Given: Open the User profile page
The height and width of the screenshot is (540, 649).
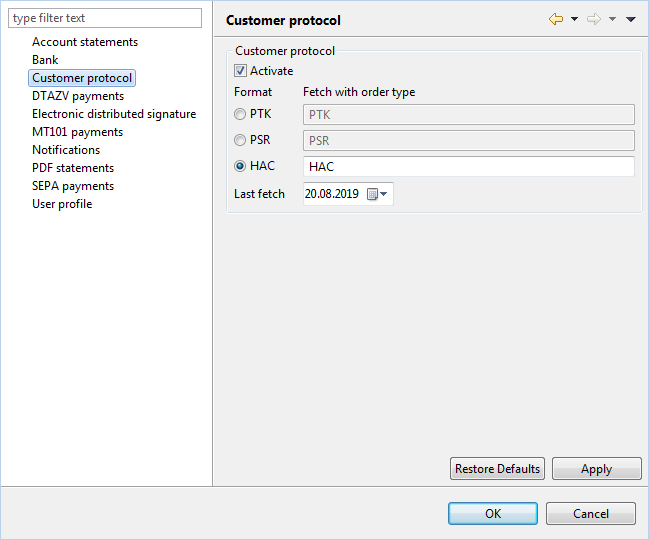Looking at the screenshot, I should tap(62, 204).
